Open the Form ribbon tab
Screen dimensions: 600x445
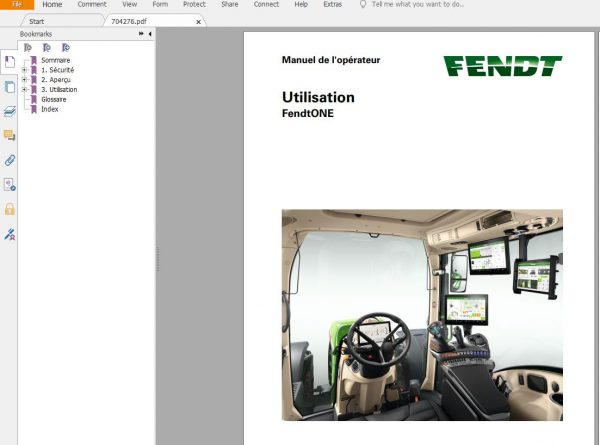[x=160, y=4]
